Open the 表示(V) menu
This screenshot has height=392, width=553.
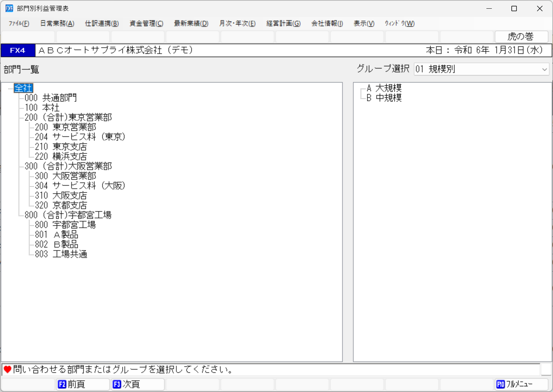(x=363, y=24)
